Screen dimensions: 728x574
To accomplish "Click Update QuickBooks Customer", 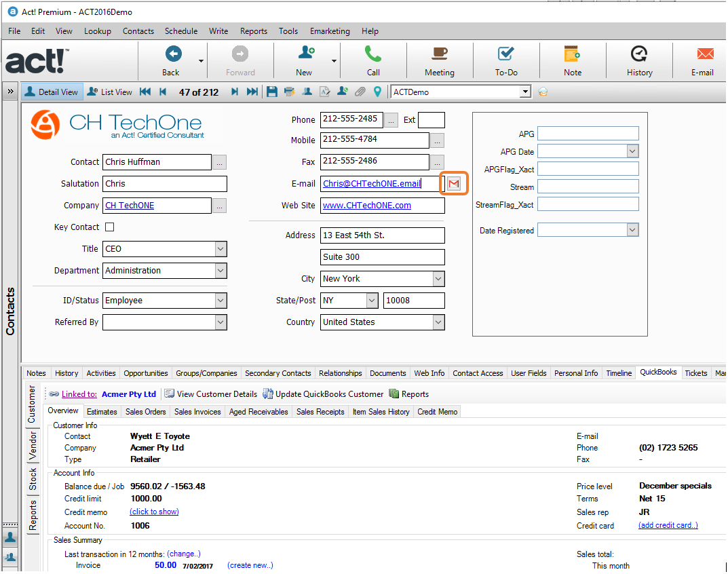I will coord(324,394).
